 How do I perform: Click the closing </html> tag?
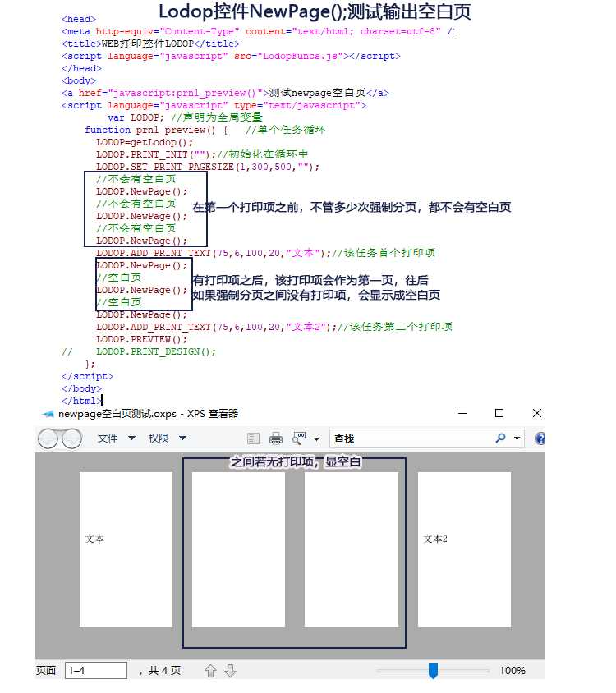pyautogui.click(x=81, y=401)
